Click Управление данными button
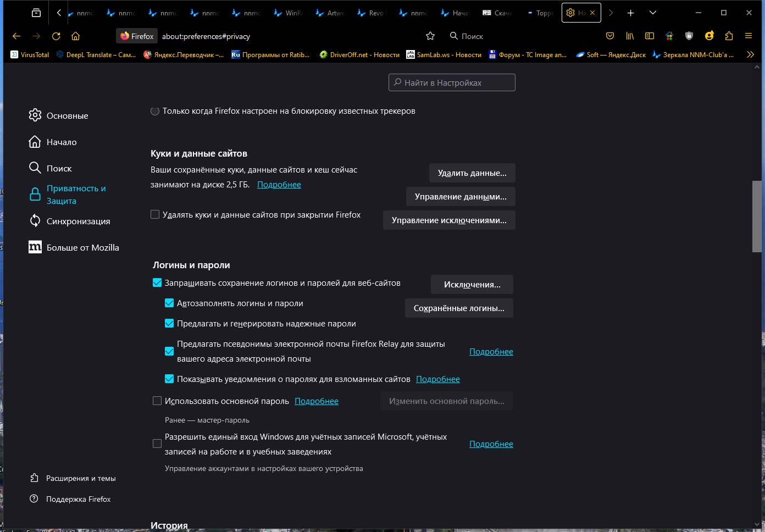Image resolution: width=765 pixels, height=532 pixels. [x=461, y=196]
